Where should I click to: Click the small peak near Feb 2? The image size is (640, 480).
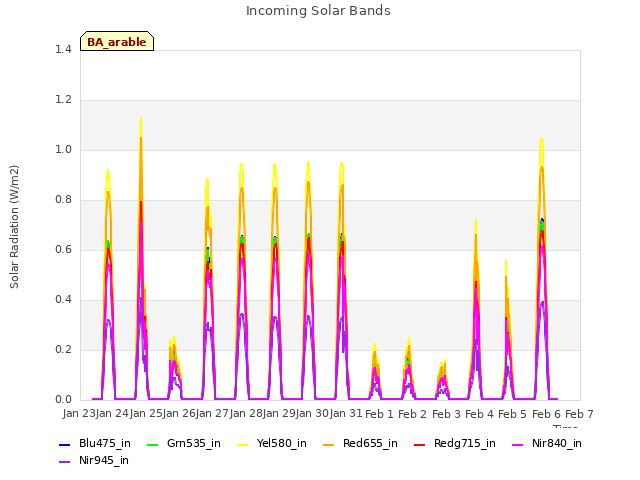tap(409, 339)
